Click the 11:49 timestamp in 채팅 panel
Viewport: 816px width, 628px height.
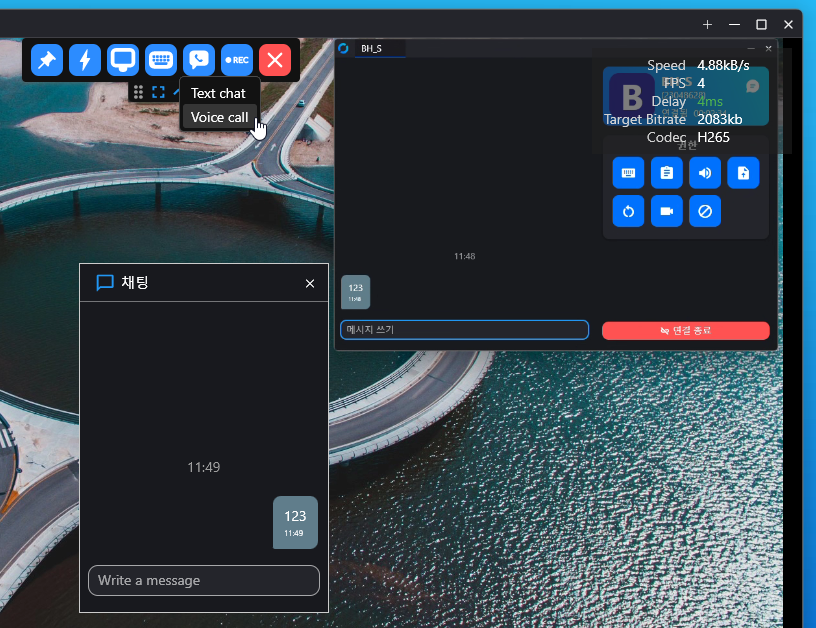[x=203, y=467]
